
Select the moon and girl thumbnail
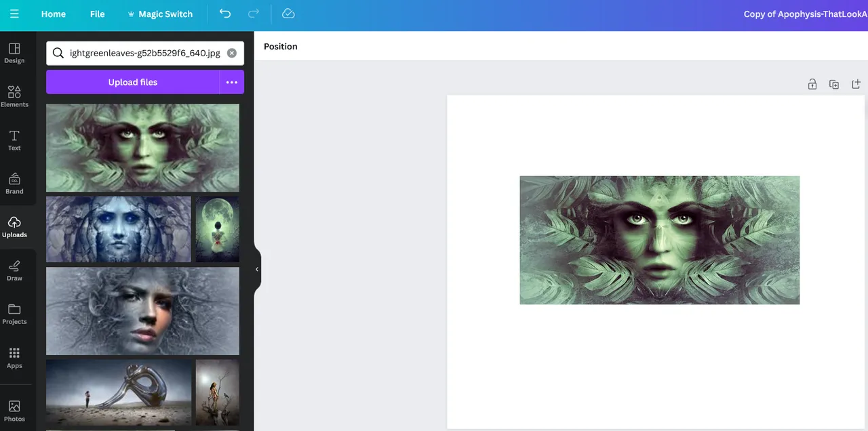218,229
